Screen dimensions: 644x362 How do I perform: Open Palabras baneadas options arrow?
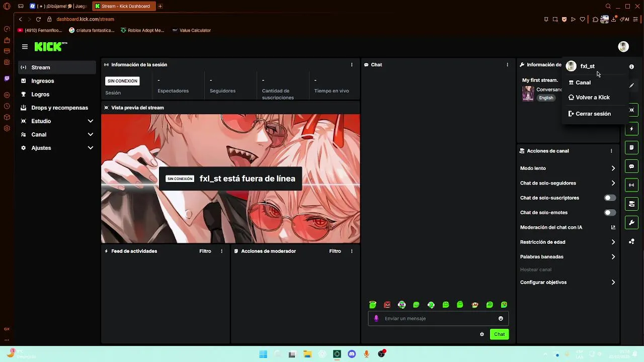(613, 257)
